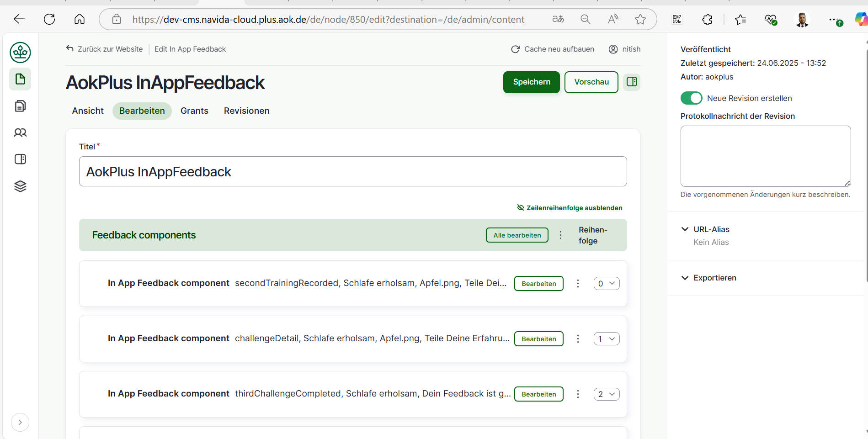Expand the left sidebar with arrow

(x=20, y=422)
